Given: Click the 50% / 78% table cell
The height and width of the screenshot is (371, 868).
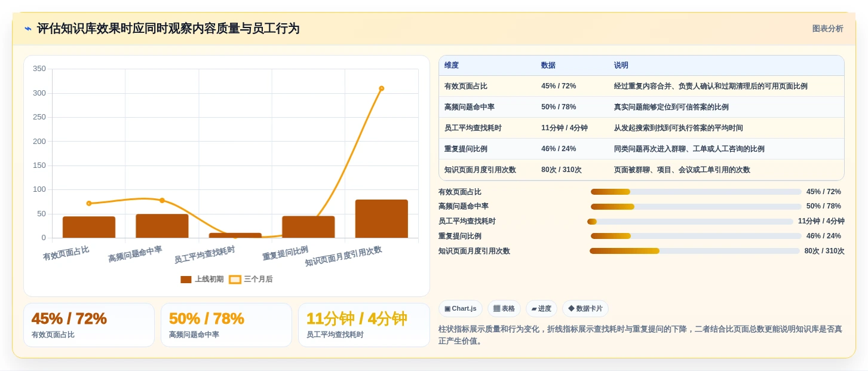Looking at the screenshot, I should (x=559, y=107).
